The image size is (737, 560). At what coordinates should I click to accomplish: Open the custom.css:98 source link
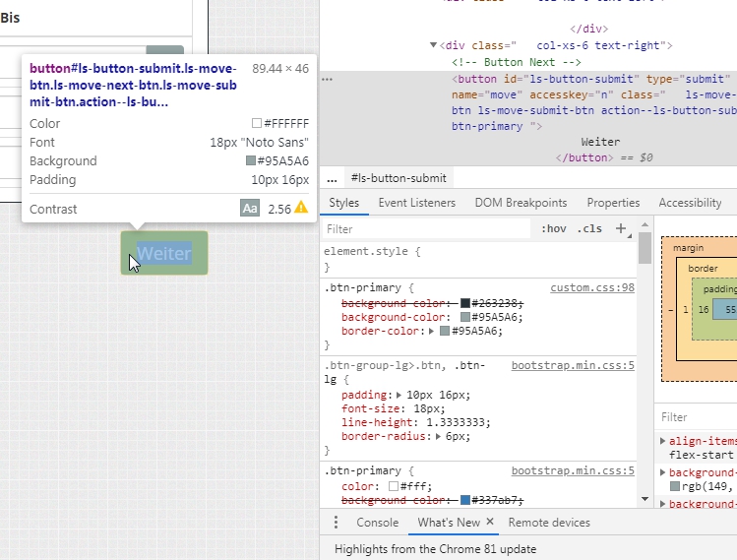591,288
